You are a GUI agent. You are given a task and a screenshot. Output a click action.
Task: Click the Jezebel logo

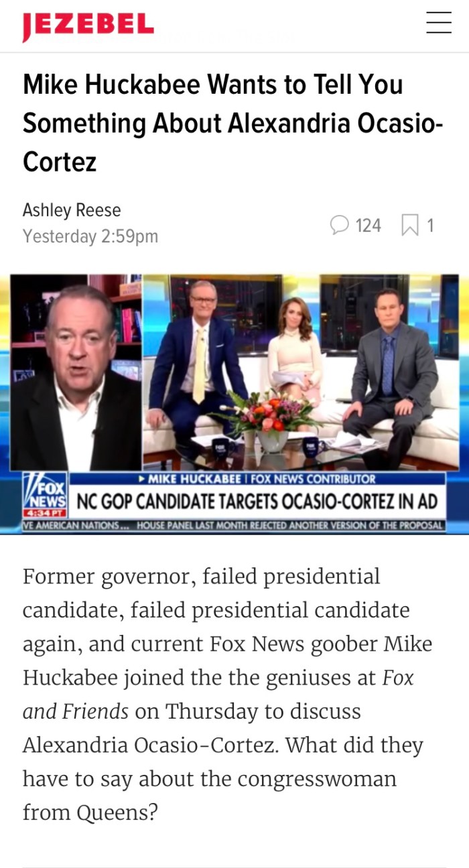(88, 26)
